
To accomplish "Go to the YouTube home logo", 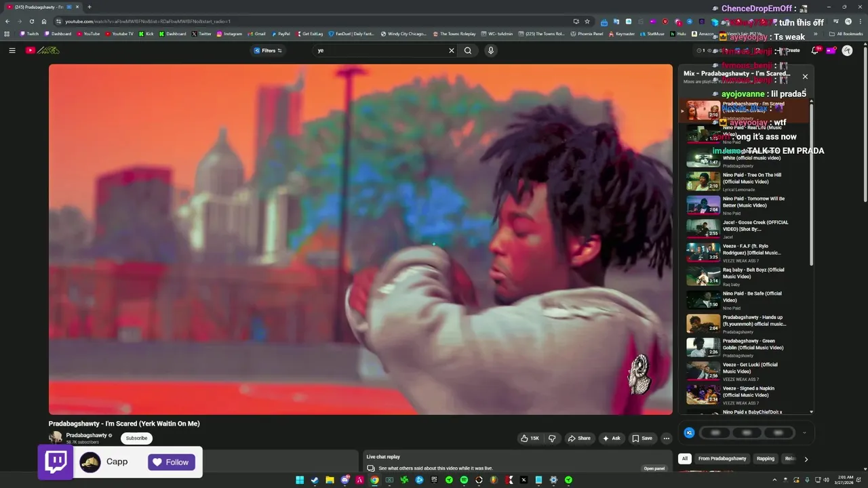I will tap(42, 50).
